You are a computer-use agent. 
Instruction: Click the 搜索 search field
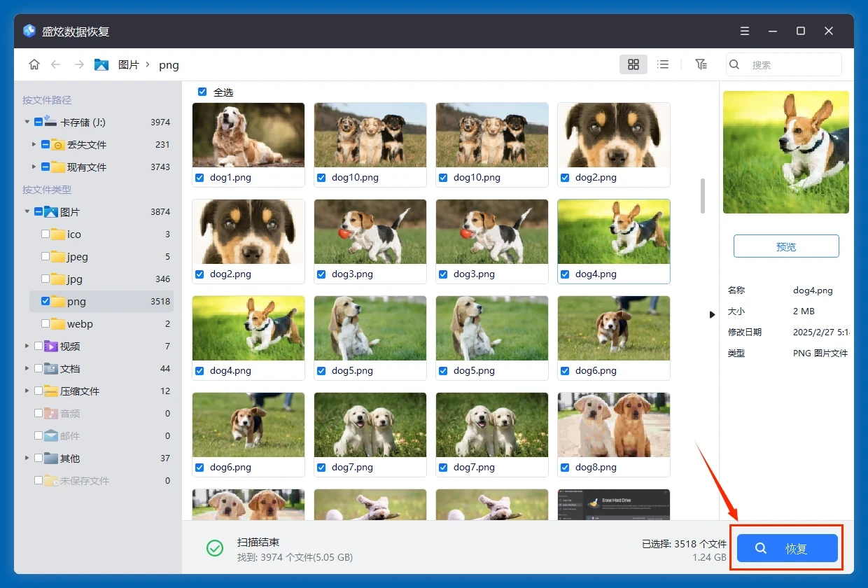[x=791, y=64]
